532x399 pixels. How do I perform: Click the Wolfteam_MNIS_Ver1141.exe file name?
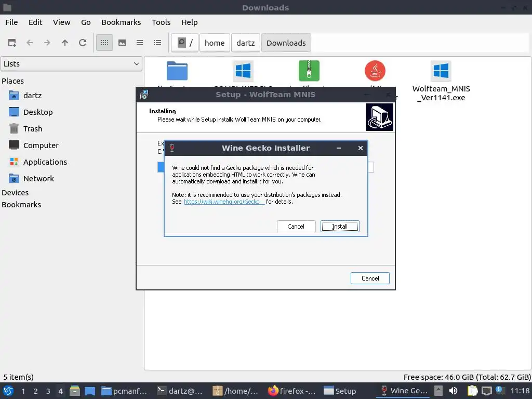tap(441, 94)
